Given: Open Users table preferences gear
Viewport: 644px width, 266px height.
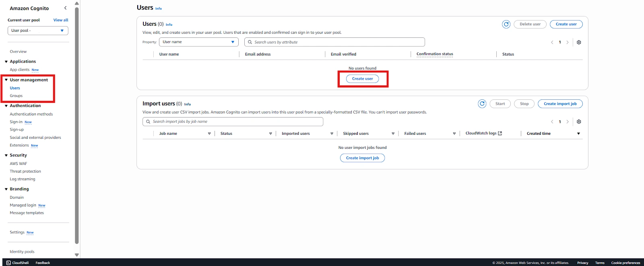Looking at the screenshot, I should pos(579,42).
